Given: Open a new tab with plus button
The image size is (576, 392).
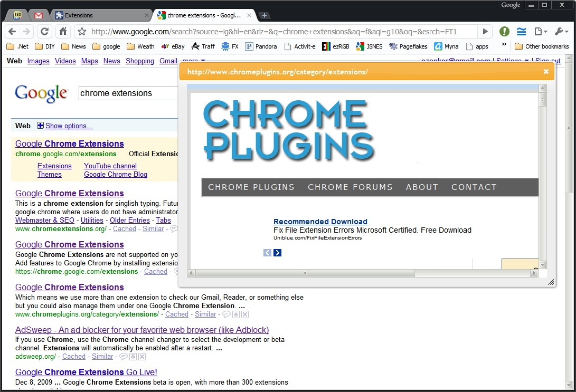Looking at the screenshot, I should tap(264, 15).
